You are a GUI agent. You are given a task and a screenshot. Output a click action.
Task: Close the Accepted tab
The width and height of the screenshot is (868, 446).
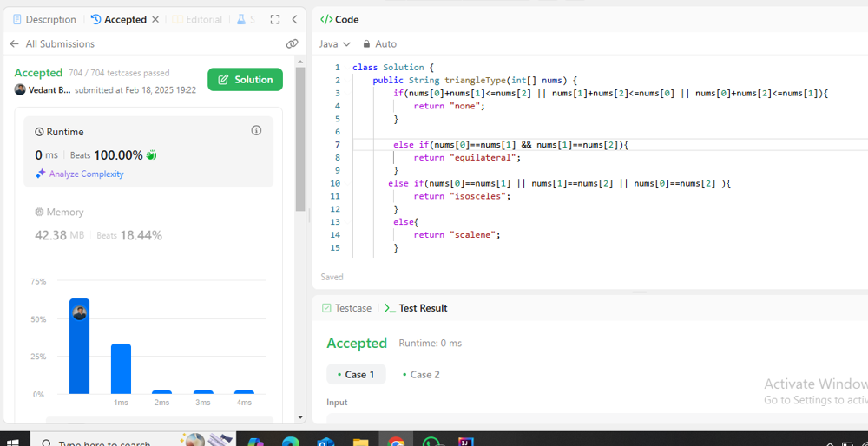pos(155,19)
